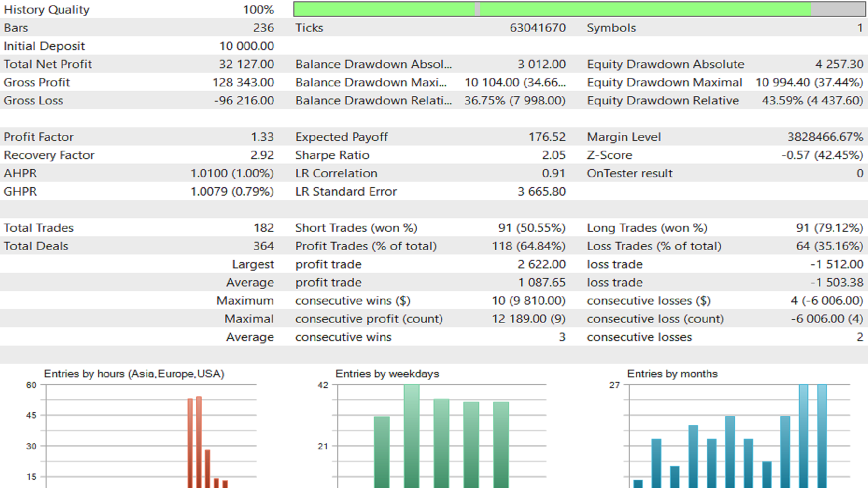Select the Total Net Profit value
The height and width of the screenshot is (488, 868).
(246, 64)
